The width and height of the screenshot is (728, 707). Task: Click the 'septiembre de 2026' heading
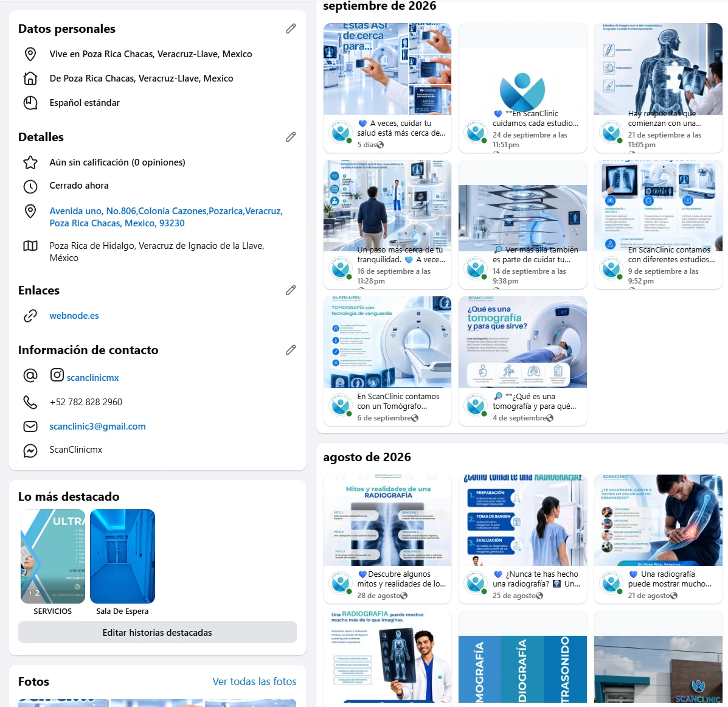[380, 5]
